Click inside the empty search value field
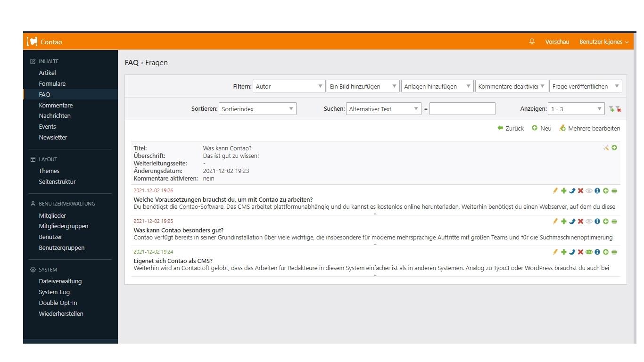Viewport: 644px width, 362px height. coord(462,108)
